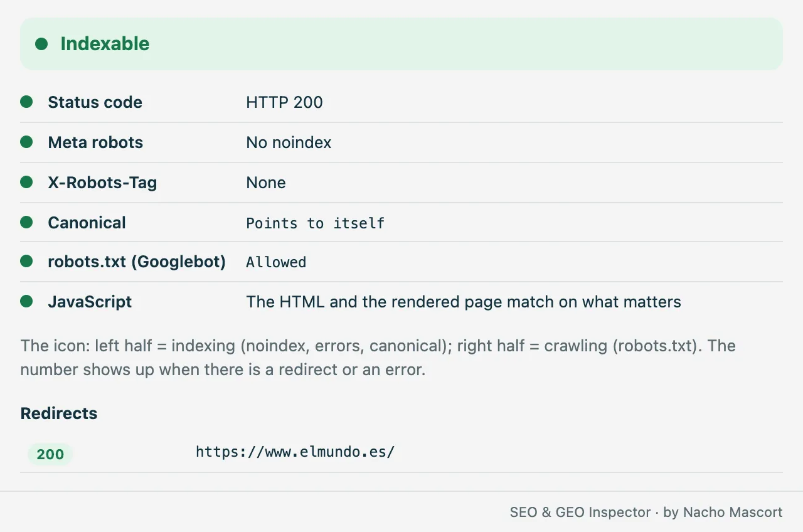Image resolution: width=803 pixels, height=532 pixels.
Task: Select the Canonical label
Action: [87, 223]
